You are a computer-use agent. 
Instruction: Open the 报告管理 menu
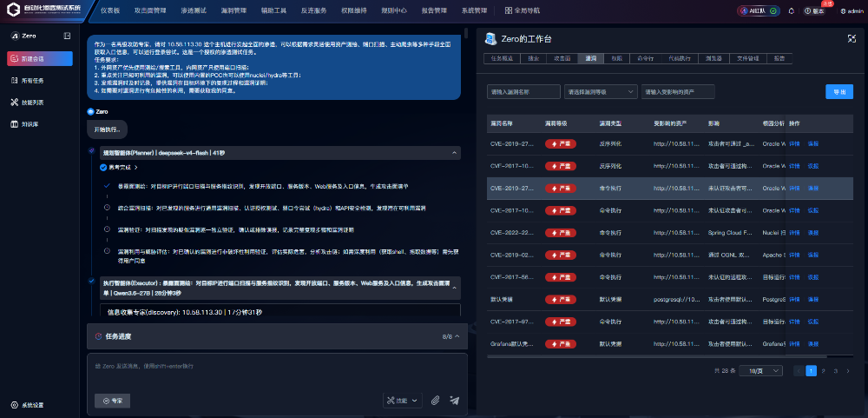(433, 10)
